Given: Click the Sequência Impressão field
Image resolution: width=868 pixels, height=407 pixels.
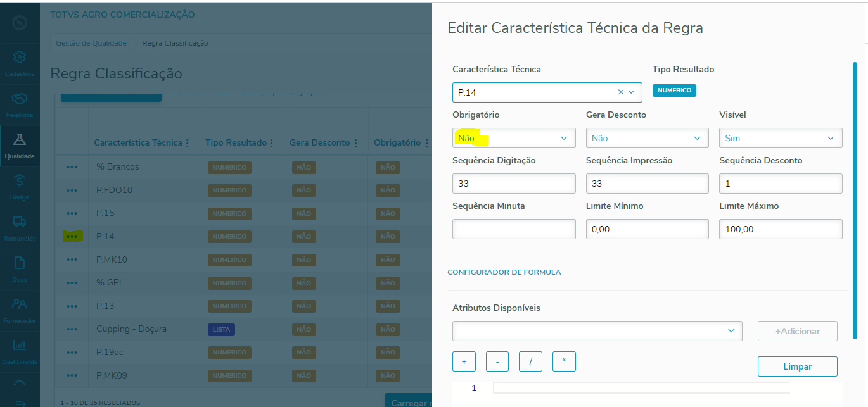Looking at the screenshot, I should point(648,184).
